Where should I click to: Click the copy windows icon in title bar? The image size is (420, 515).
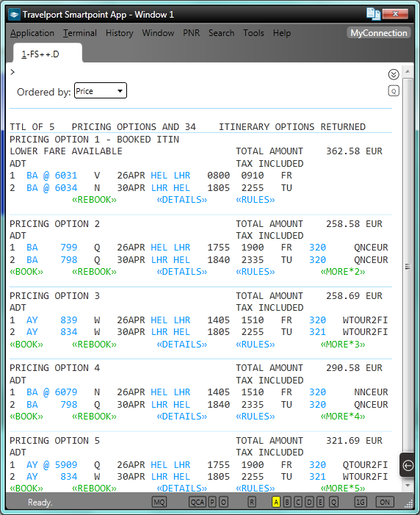coord(373,14)
